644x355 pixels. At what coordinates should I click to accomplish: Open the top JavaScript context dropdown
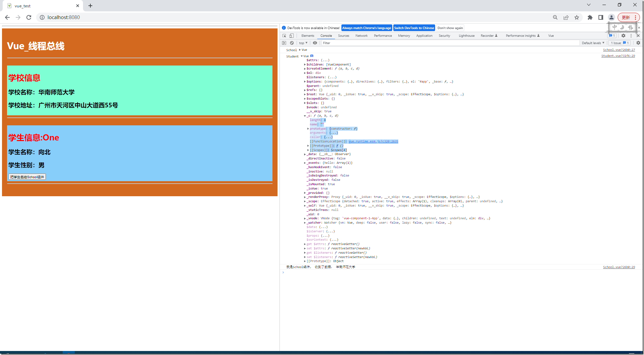tap(303, 43)
